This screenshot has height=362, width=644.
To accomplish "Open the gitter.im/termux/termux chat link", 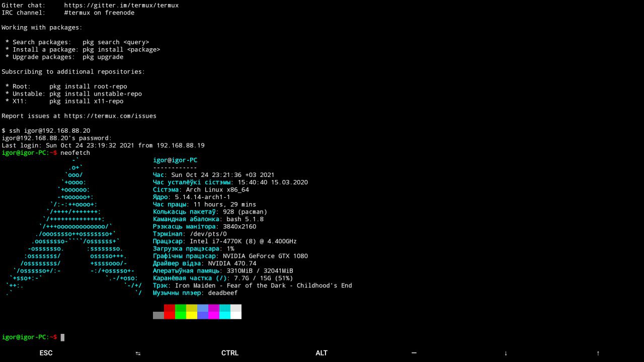I will click(x=121, y=5).
